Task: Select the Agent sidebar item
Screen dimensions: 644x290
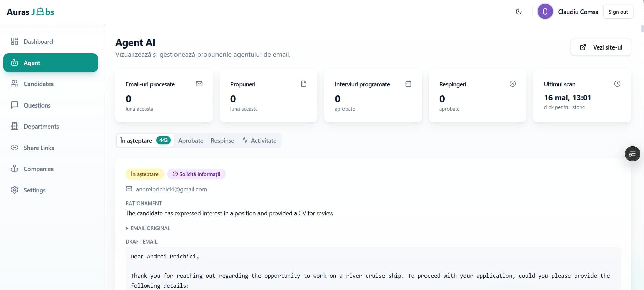Action: 50,62
